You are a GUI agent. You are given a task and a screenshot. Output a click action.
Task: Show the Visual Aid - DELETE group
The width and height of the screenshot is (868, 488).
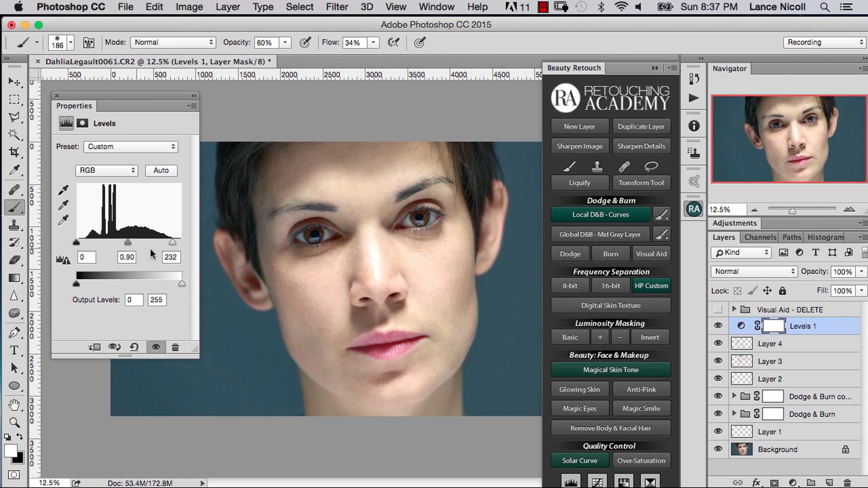click(718, 309)
